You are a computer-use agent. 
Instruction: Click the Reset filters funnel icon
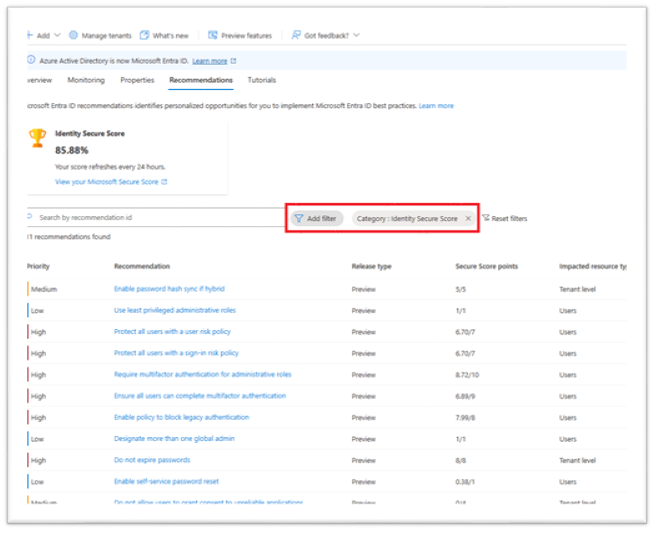click(x=486, y=218)
